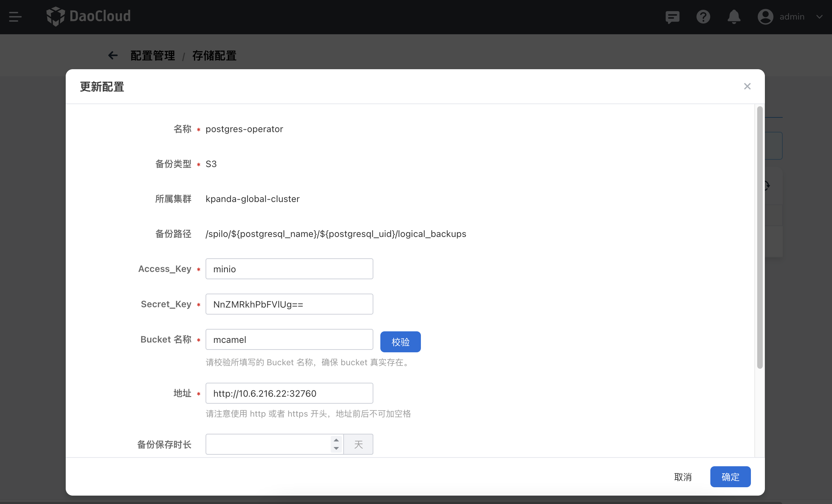Image resolution: width=832 pixels, height=504 pixels.
Task: Decrease backup retention days stepper
Action: pyautogui.click(x=336, y=448)
